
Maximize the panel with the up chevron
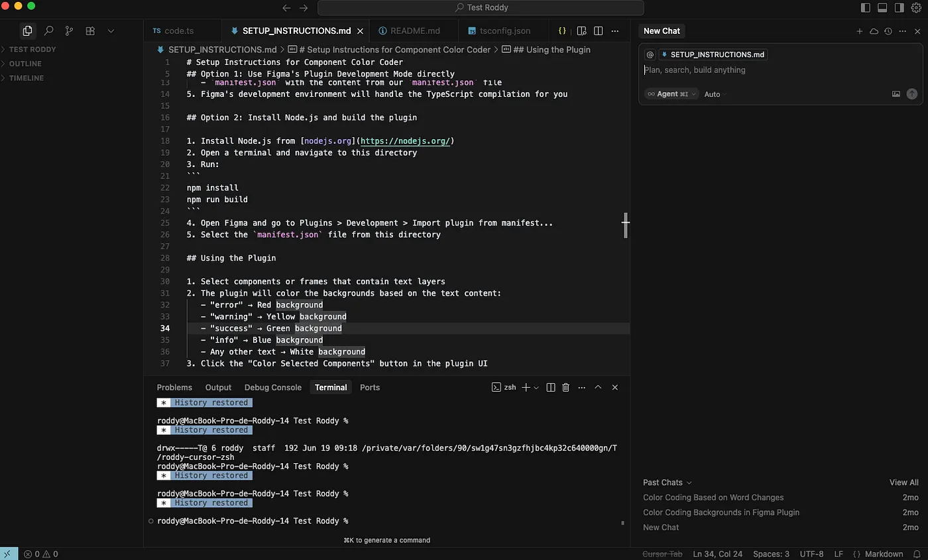[x=598, y=387]
